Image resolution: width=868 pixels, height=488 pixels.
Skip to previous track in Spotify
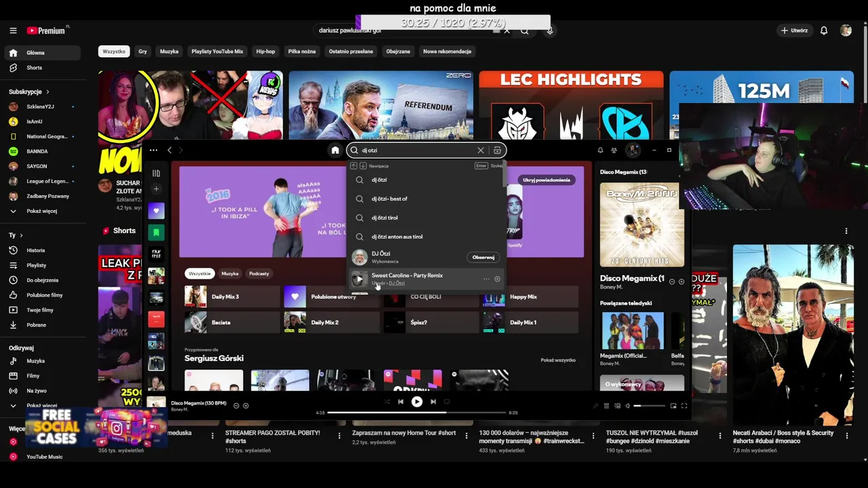[x=400, y=402]
